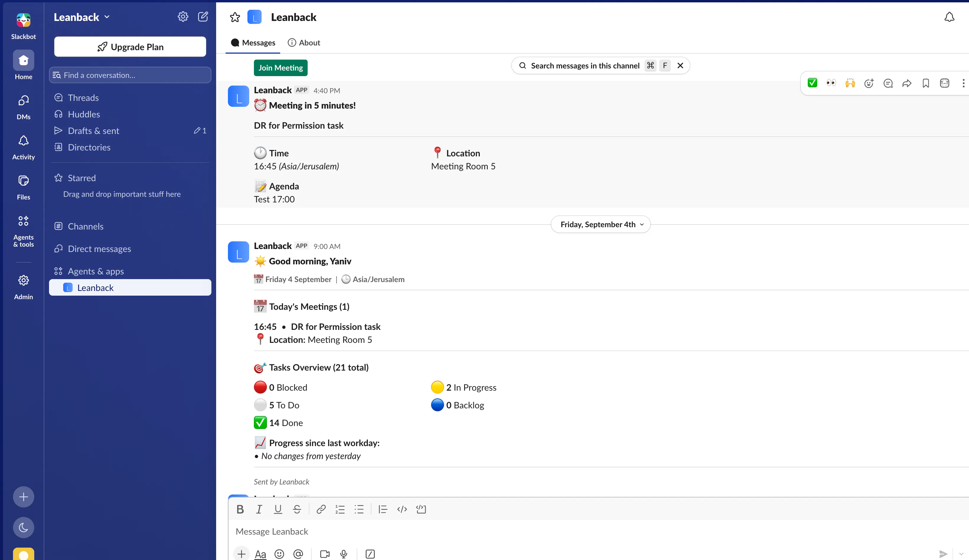
Task: Open the Files section
Action: click(23, 187)
